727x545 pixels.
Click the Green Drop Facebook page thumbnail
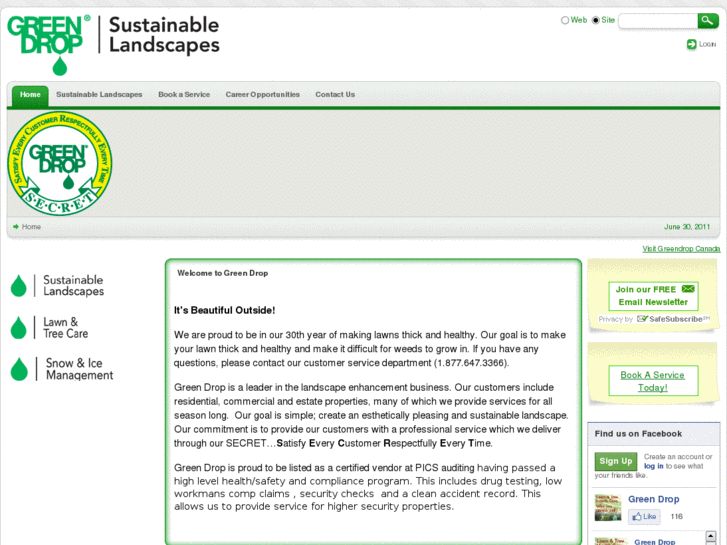[608, 508]
